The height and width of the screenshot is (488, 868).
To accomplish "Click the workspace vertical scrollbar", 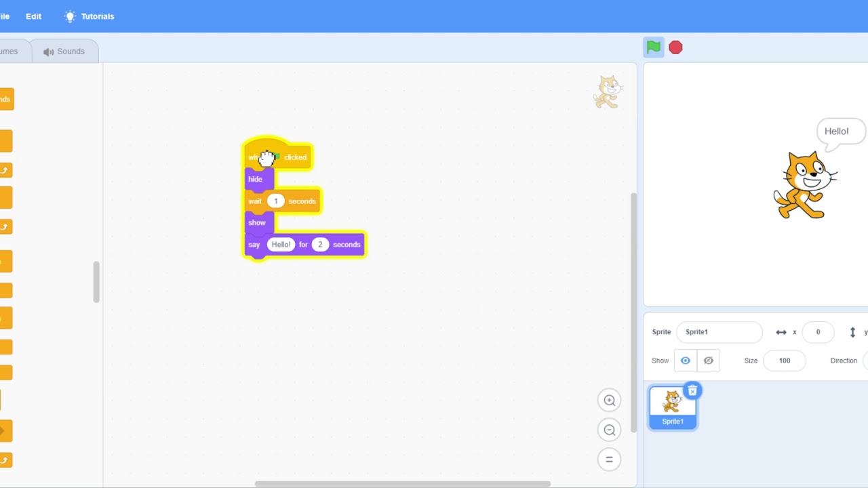I will 634,312.
